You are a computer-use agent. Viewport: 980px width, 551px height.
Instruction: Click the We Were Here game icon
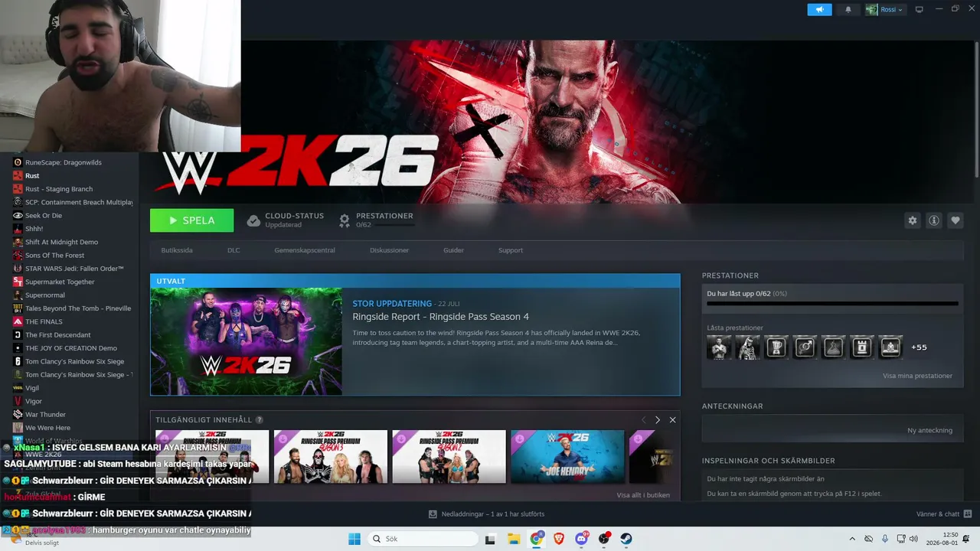[x=18, y=428]
